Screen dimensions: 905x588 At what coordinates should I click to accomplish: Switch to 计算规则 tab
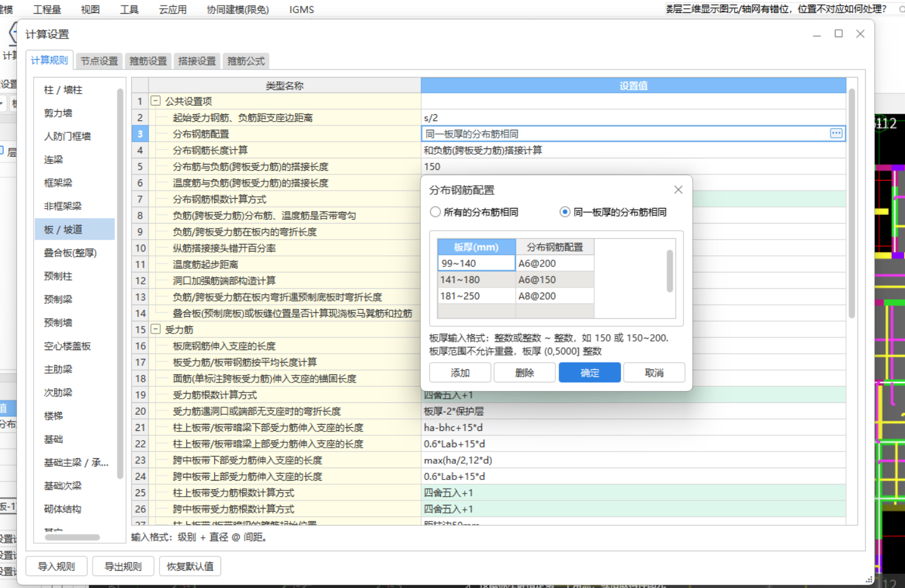[x=49, y=60]
